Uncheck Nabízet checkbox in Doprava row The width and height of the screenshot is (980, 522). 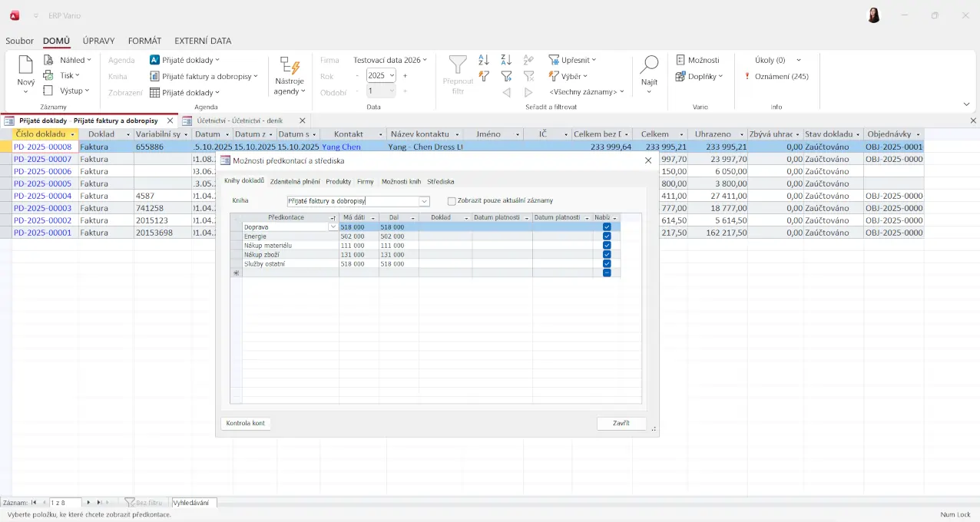pos(607,227)
